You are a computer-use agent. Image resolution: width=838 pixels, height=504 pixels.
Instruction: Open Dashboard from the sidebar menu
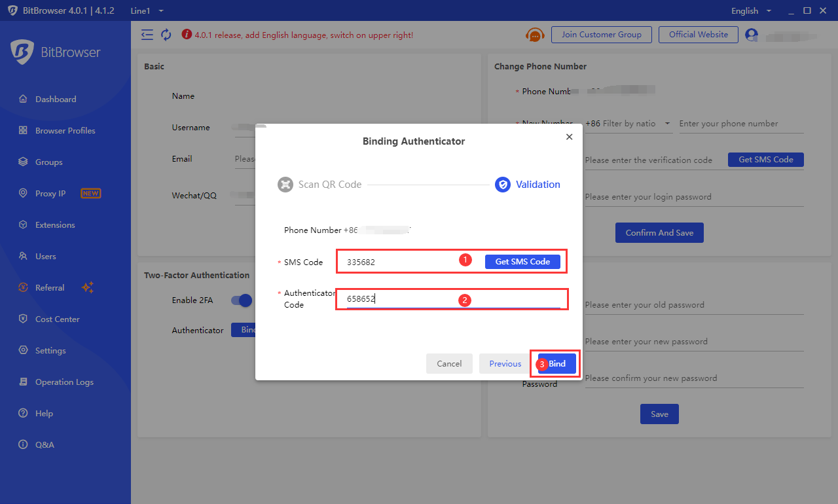click(56, 99)
